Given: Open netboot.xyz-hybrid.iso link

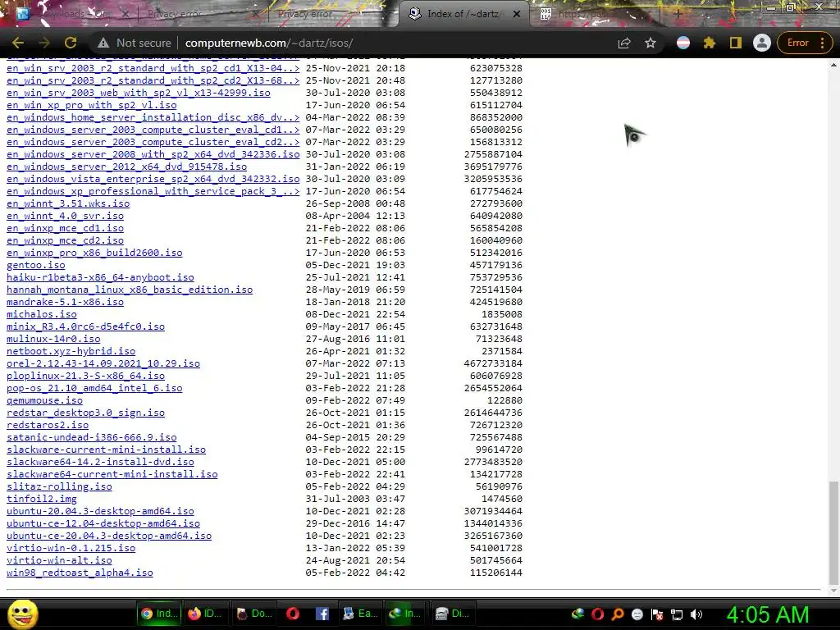Looking at the screenshot, I should click(71, 351).
